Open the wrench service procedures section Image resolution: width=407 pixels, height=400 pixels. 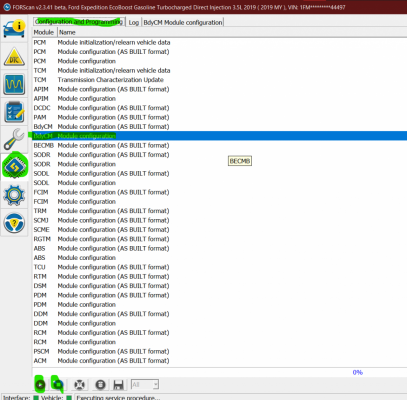14,140
